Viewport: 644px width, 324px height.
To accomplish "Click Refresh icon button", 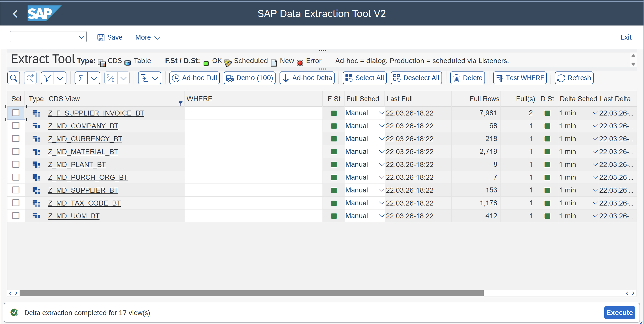I will point(574,78).
